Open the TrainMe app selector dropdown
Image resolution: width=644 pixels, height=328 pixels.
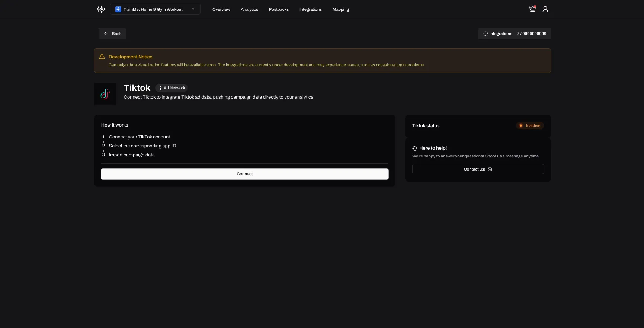(x=155, y=9)
